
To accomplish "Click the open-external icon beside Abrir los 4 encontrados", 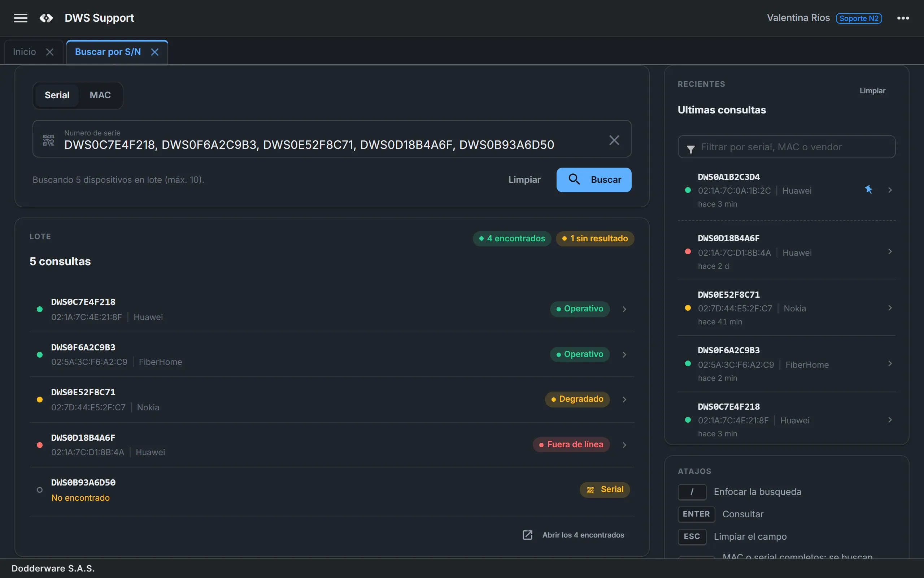I will 527,535.
